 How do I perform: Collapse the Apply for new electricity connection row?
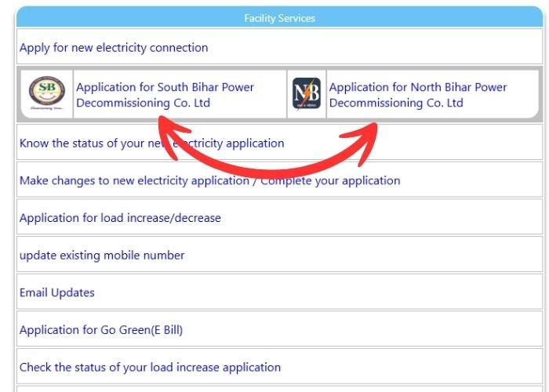click(x=280, y=47)
